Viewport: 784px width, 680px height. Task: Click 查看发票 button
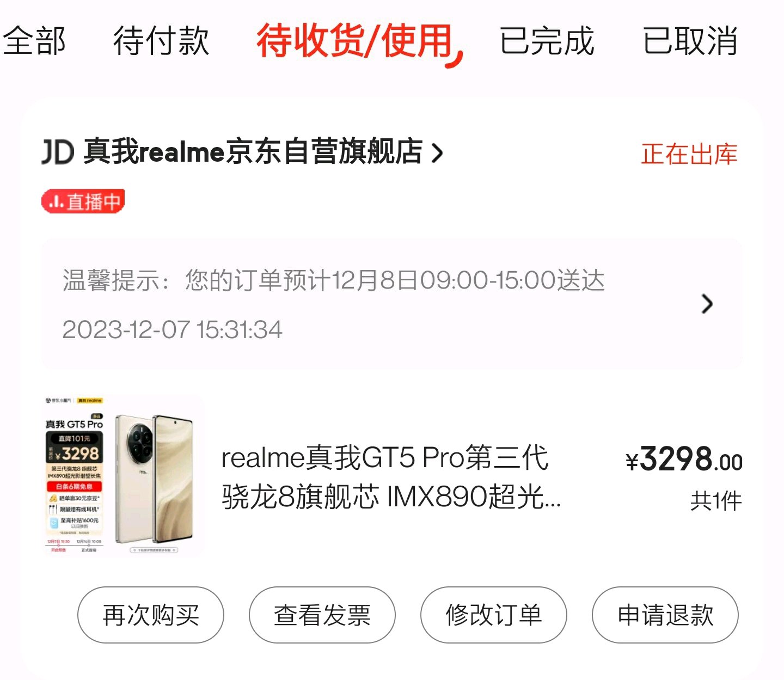pos(322,615)
